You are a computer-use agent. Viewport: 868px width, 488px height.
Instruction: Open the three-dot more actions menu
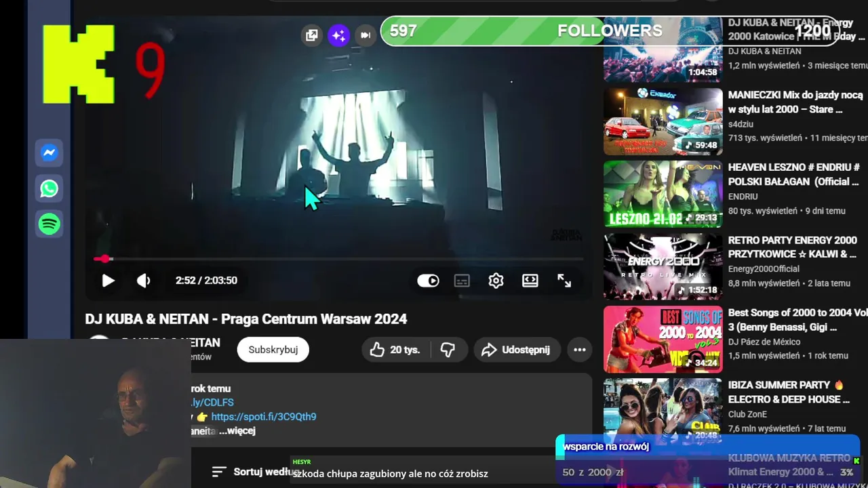point(579,350)
